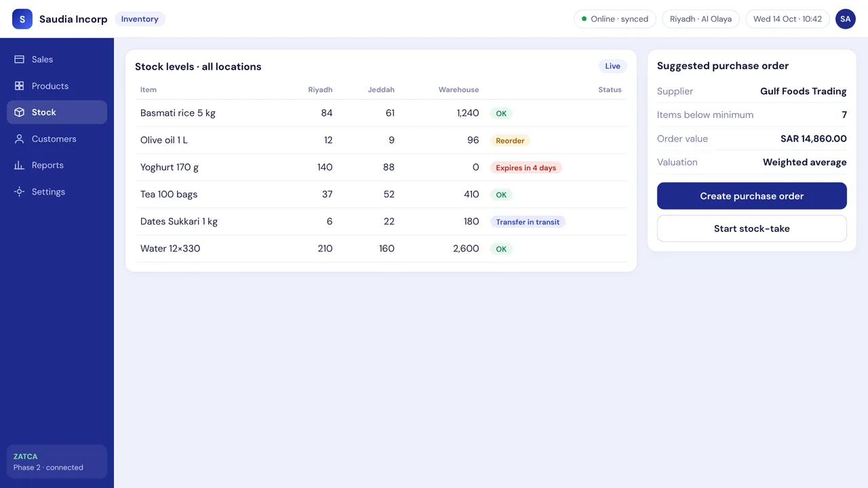Click the Stock box icon
Image resolution: width=868 pixels, height=488 pixels.
coord(19,113)
